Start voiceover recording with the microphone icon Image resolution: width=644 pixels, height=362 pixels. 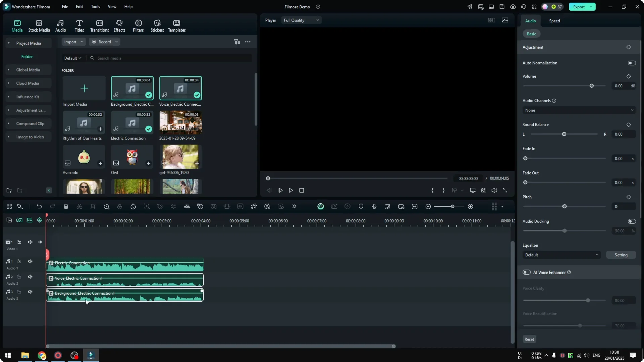pyautogui.click(x=374, y=206)
